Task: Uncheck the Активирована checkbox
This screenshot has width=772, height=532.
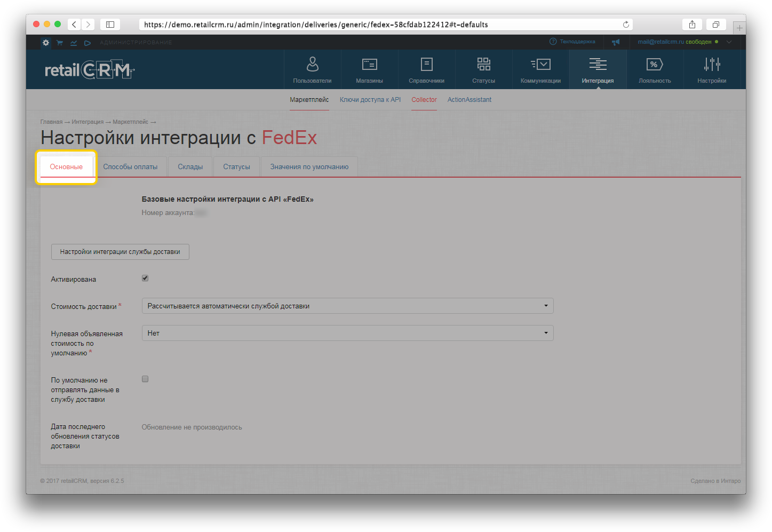Action: 145,277
